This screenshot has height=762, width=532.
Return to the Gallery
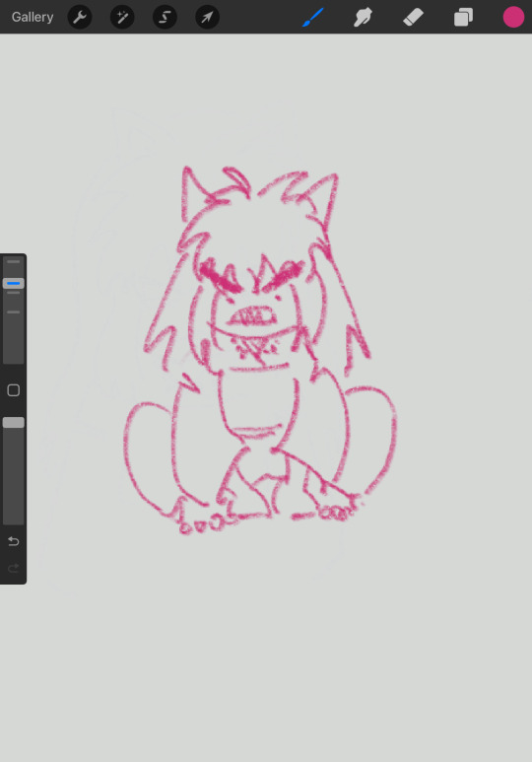click(33, 17)
